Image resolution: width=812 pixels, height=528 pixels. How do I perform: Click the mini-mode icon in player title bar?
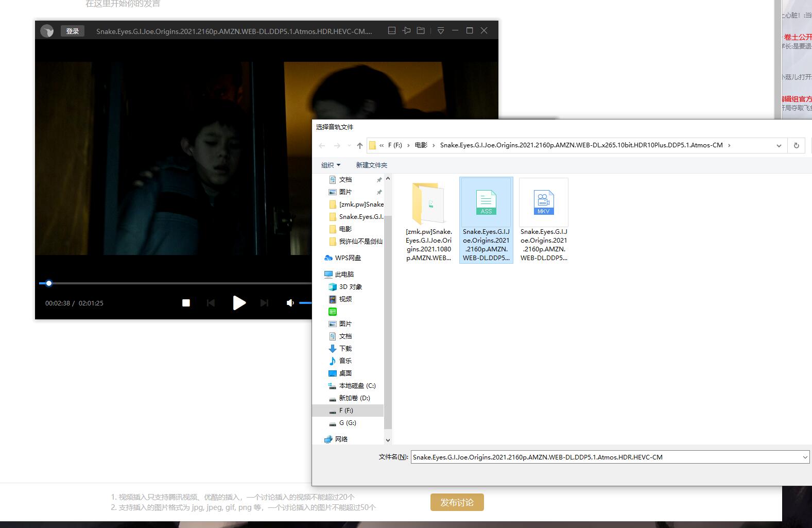pos(392,31)
